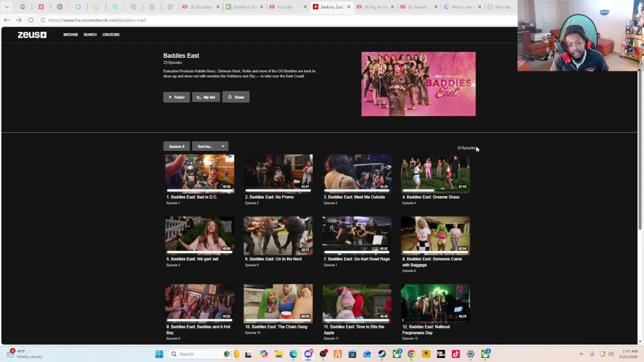Image resolution: width=644 pixels, height=362 pixels.
Task: Share the Baddies East series
Action: (x=236, y=97)
